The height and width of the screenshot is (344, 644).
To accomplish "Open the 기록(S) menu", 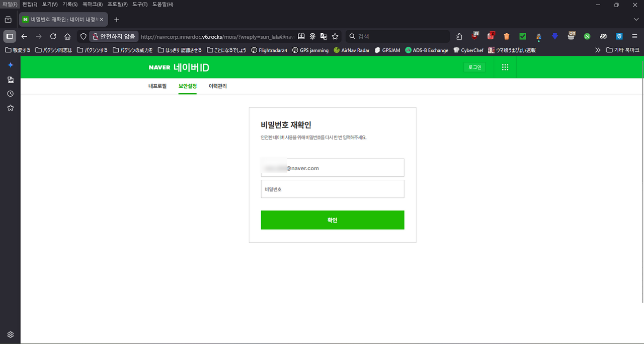I will [x=70, y=5].
